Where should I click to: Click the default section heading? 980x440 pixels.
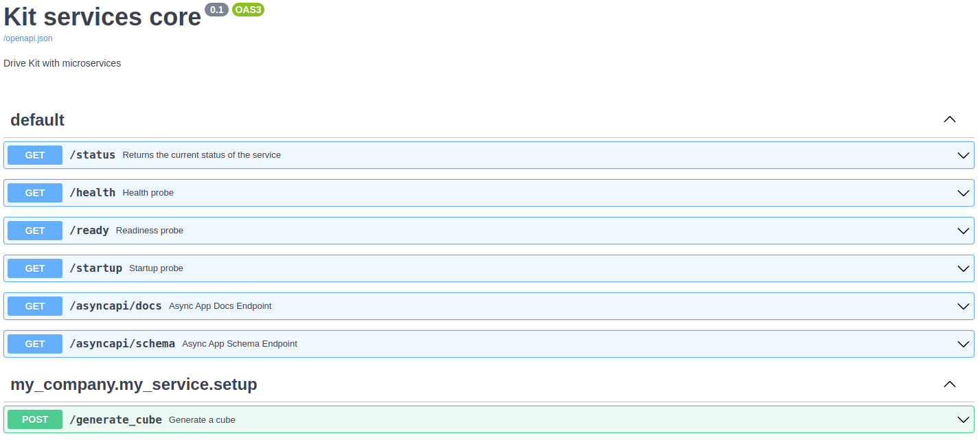tap(38, 120)
